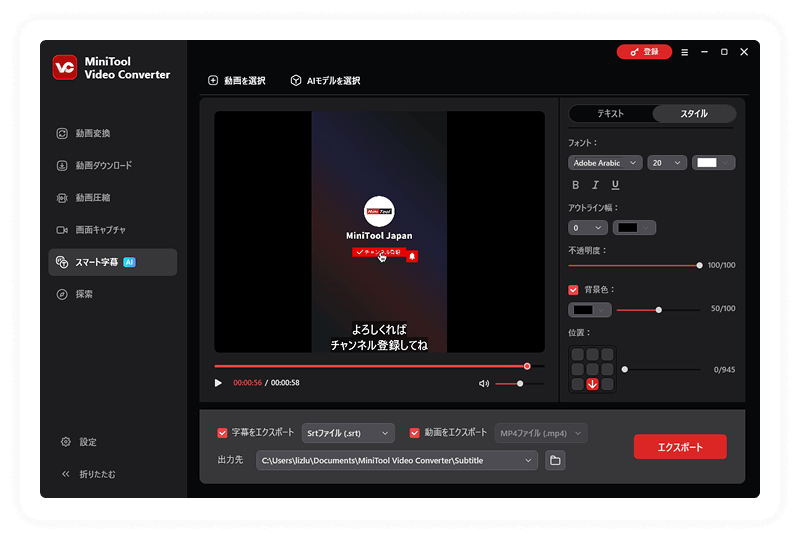
Task: Toggle 動画をエクスポート checkbox
Action: point(415,433)
